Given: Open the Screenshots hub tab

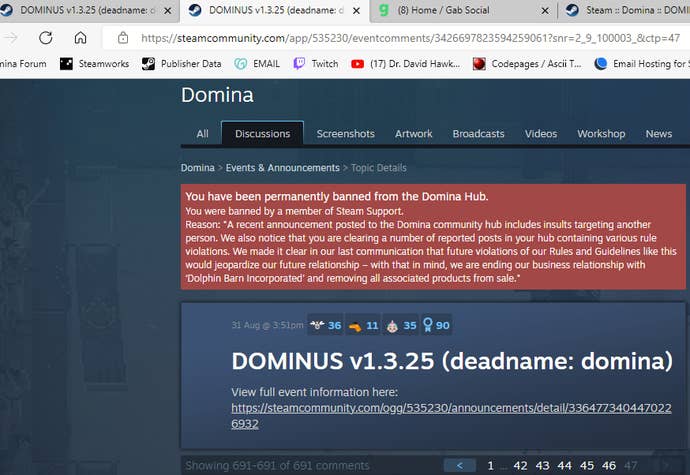Looking at the screenshot, I should (x=345, y=134).
